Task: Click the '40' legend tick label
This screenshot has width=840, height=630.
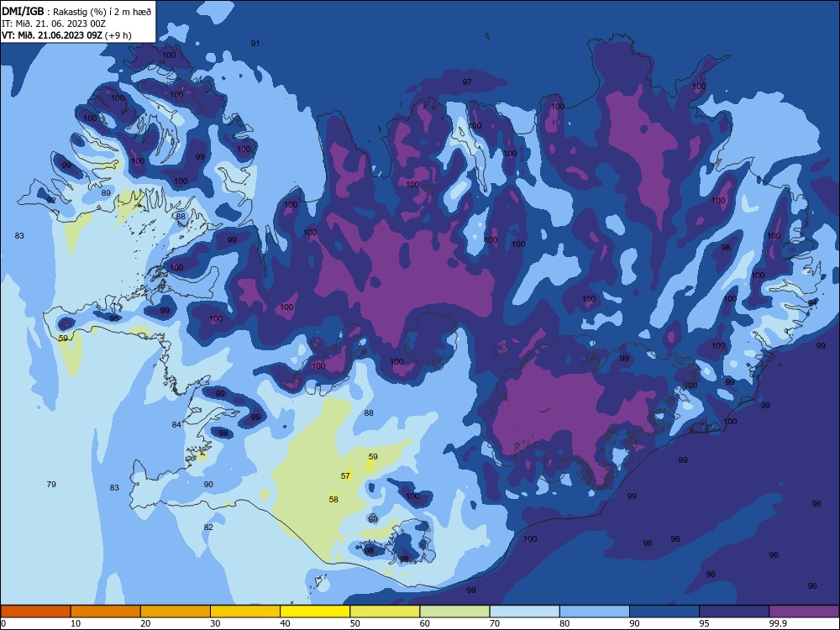Action: coord(285,623)
